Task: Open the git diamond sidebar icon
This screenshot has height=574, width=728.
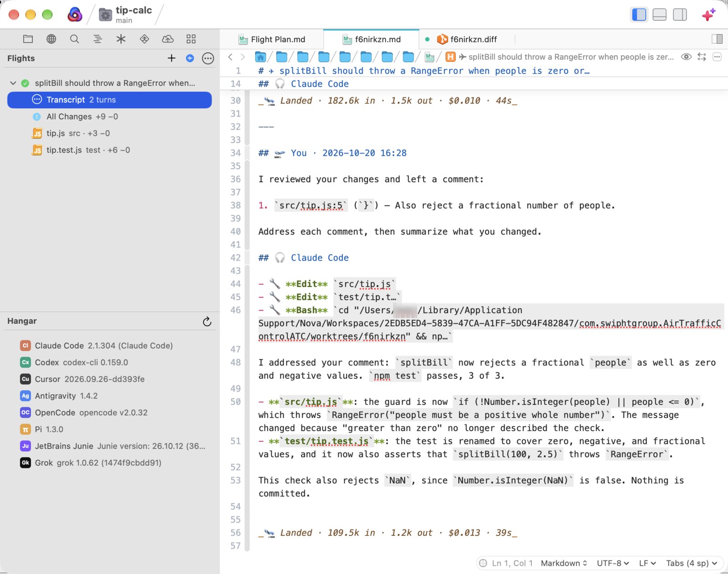Action: 144,39
